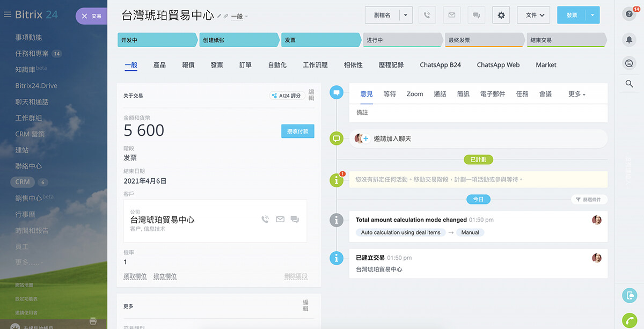The width and height of the screenshot is (644, 329).
Task: Select 等待 timeline tab
Action: pos(390,94)
